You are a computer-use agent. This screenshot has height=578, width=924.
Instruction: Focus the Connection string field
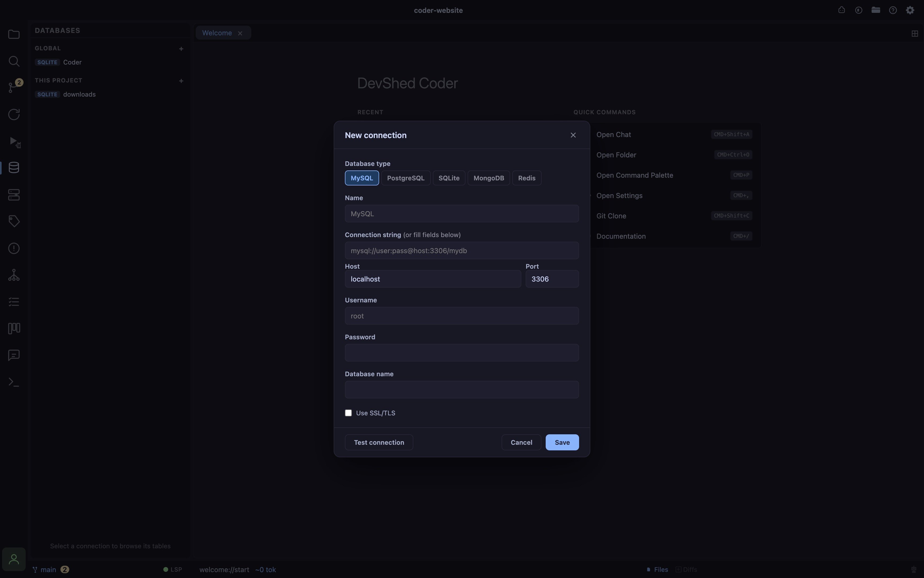point(462,250)
